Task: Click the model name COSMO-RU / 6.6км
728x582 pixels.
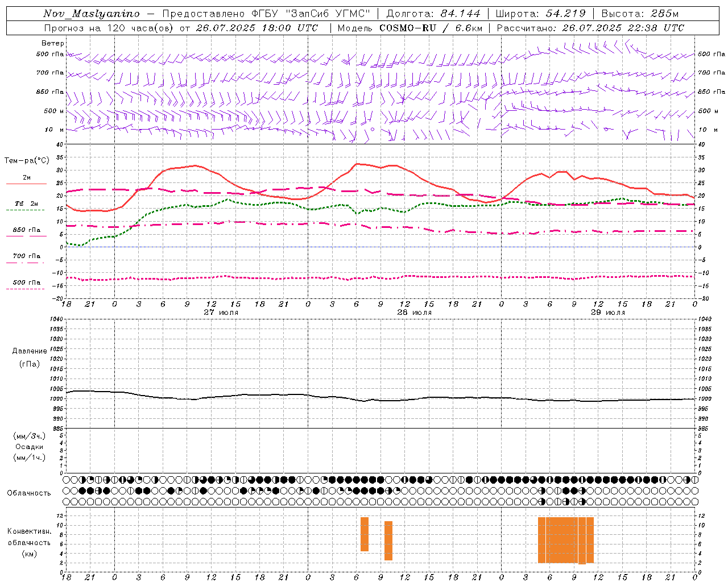Action: (x=431, y=28)
